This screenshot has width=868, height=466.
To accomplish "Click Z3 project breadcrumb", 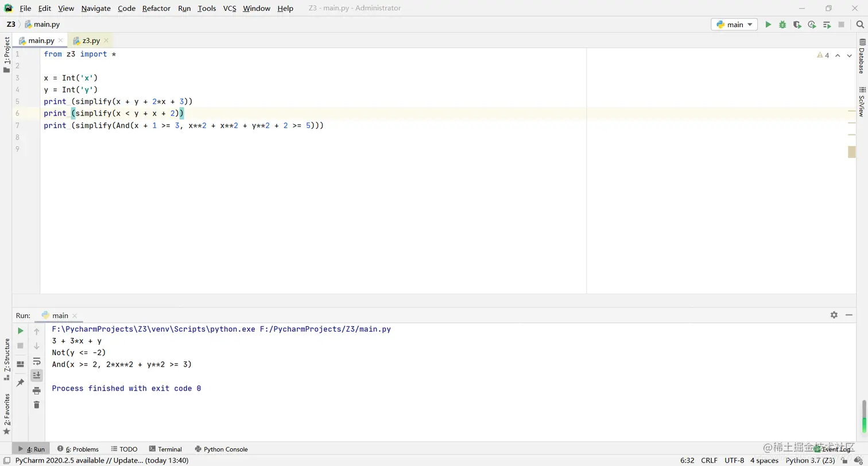I will coord(11,25).
